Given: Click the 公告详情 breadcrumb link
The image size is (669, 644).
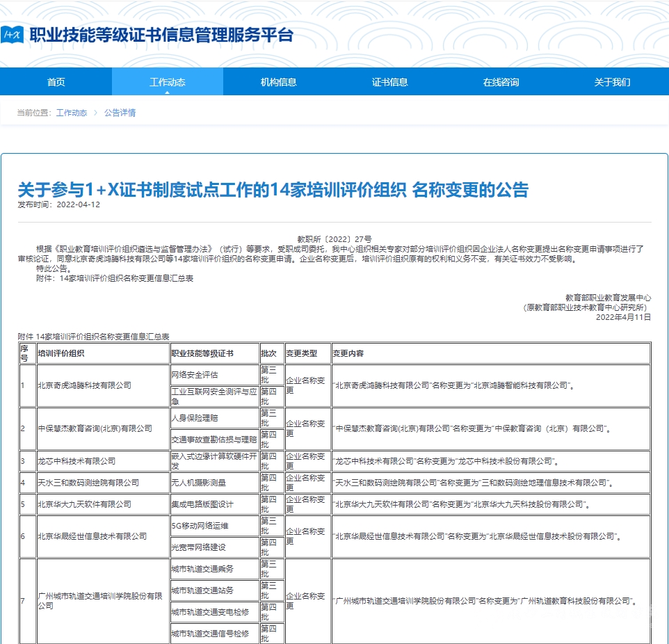Looking at the screenshot, I should click(120, 113).
